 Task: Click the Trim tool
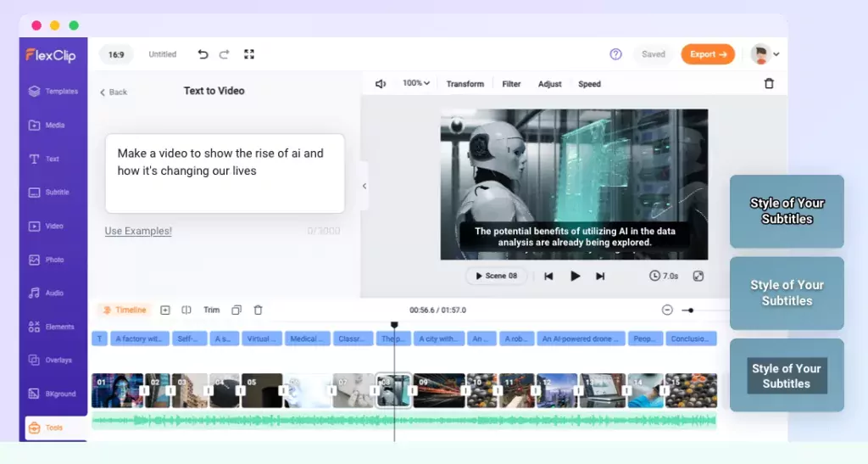211,310
